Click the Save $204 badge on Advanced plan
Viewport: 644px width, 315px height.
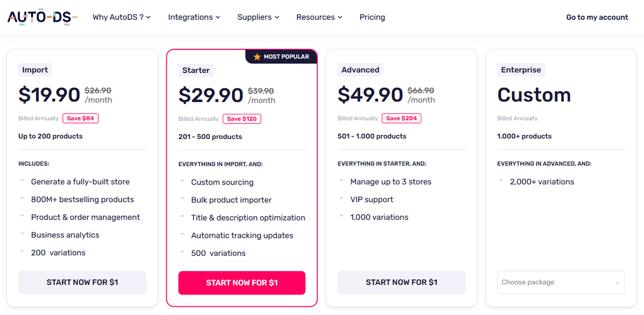(401, 118)
